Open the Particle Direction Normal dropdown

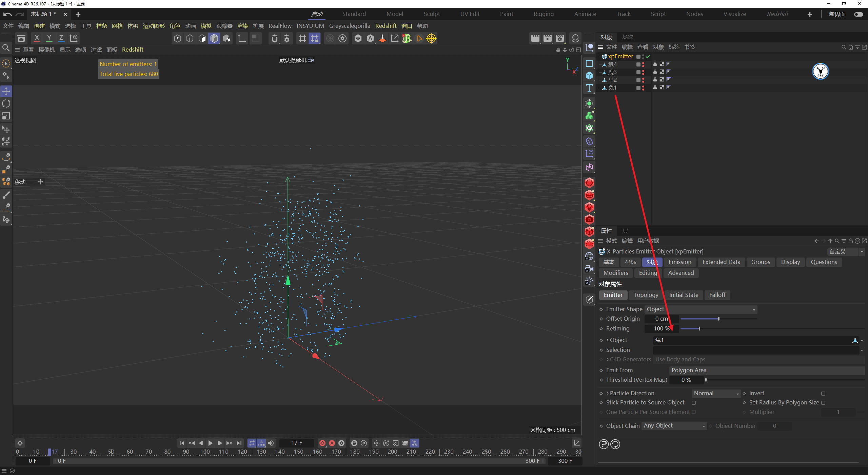click(x=716, y=394)
